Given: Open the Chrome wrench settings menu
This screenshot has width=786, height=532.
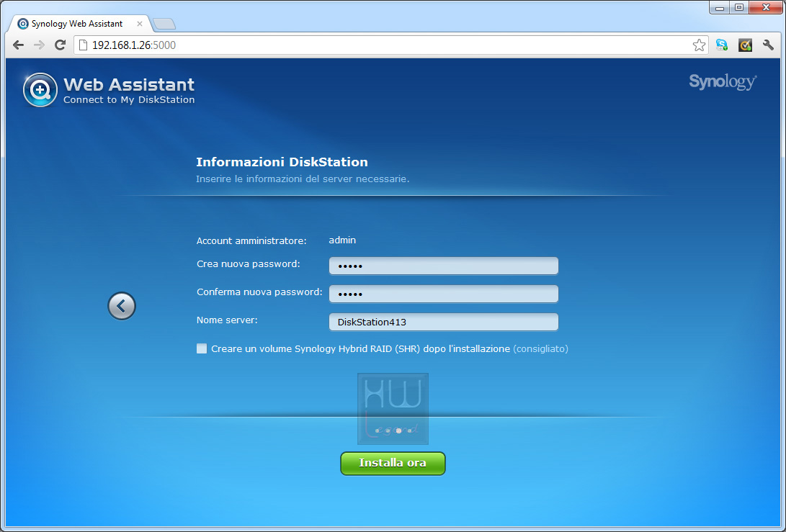Looking at the screenshot, I should tap(768, 45).
